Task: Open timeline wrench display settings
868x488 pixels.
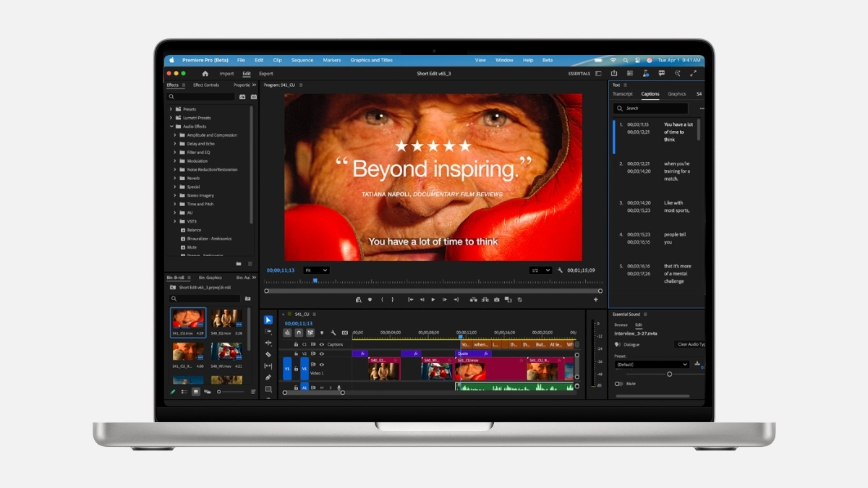Action: point(333,333)
